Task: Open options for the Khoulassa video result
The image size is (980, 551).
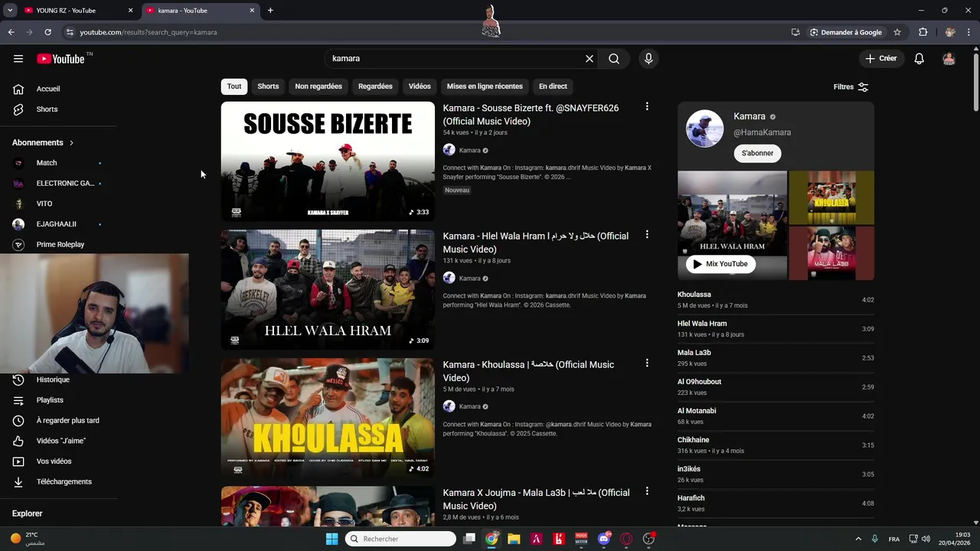Action: (647, 363)
